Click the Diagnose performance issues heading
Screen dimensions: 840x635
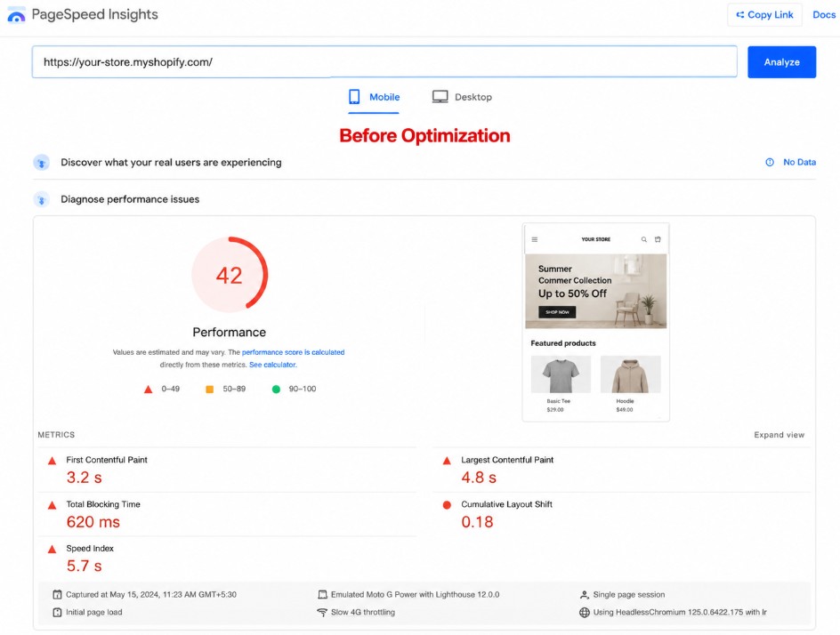(130, 199)
